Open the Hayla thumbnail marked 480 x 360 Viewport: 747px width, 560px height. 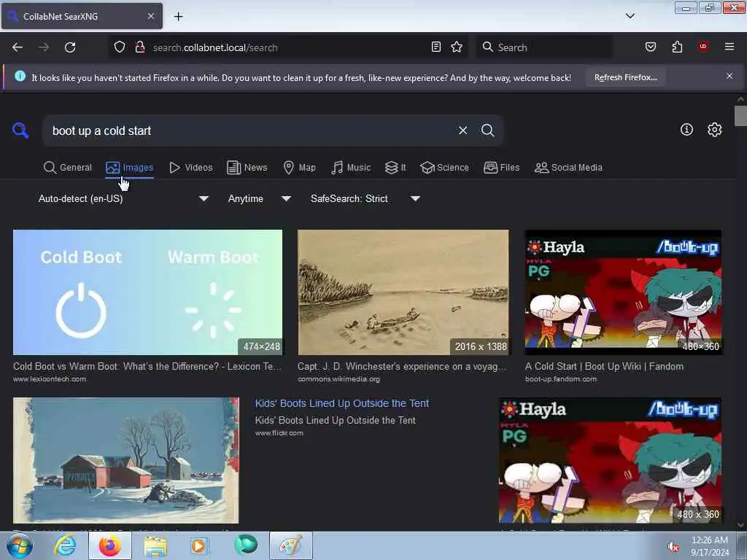(x=609, y=461)
